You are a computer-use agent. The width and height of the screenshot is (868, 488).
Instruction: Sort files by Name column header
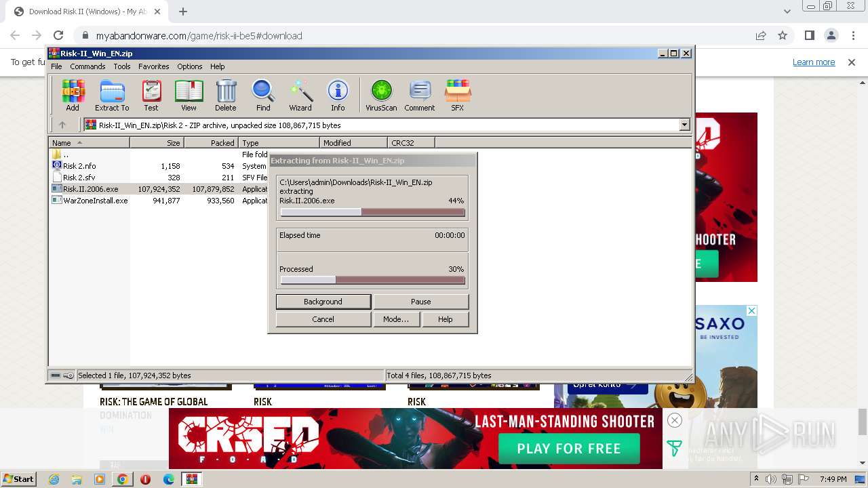pos(89,142)
